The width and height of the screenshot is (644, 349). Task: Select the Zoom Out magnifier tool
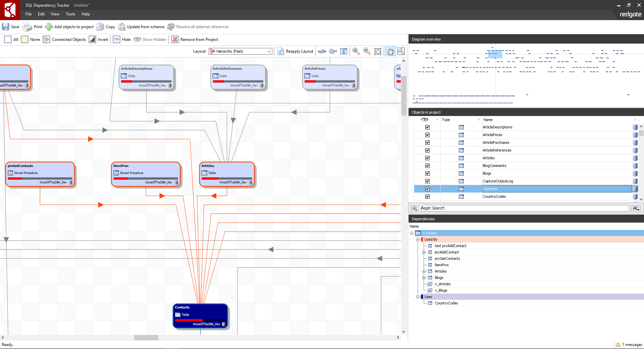[x=366, y=51]
